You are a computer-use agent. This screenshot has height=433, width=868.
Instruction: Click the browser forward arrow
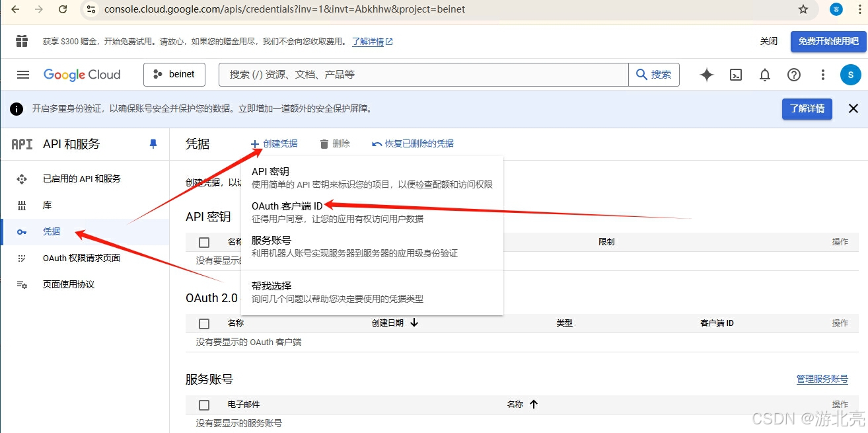39,9
